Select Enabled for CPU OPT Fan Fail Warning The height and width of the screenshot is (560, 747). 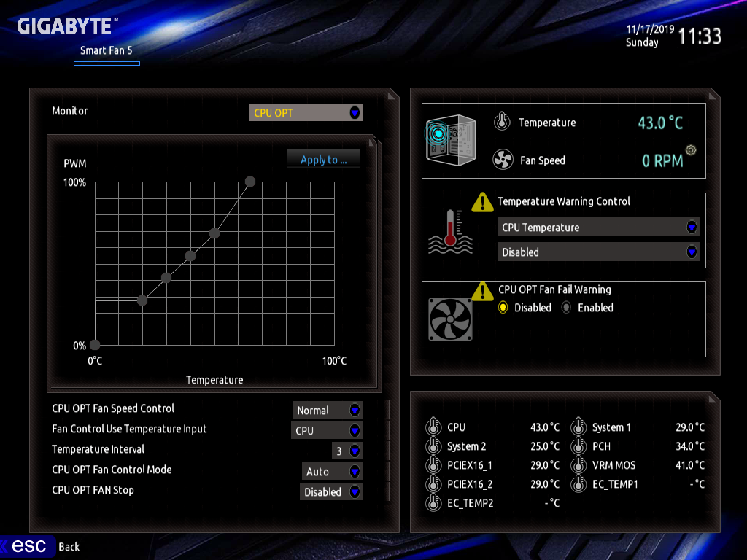pyautogui.click(x=587, y=308)
